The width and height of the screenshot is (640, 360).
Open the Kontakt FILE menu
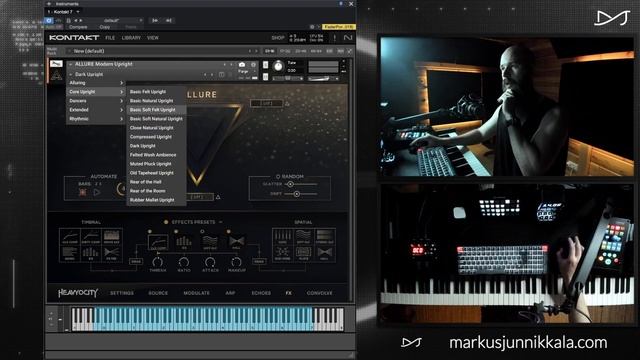110,38
